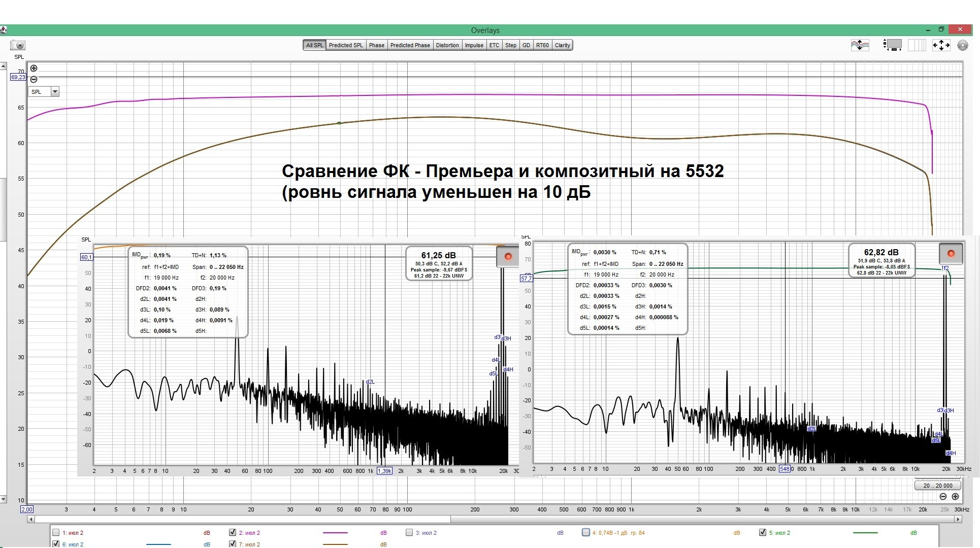This screenshot has width=980, height=548.
Task: Open the All SPL tab
Action: (x=314, y=45)
